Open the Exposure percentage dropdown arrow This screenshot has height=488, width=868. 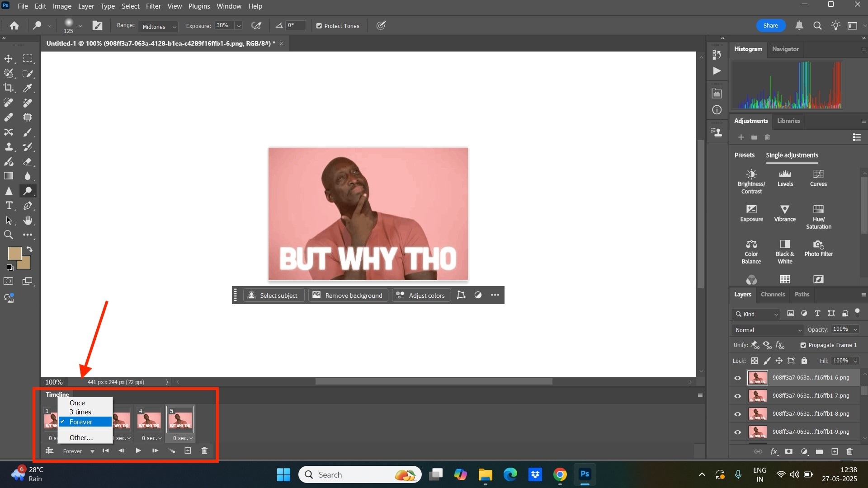click(x=238, y=26)
